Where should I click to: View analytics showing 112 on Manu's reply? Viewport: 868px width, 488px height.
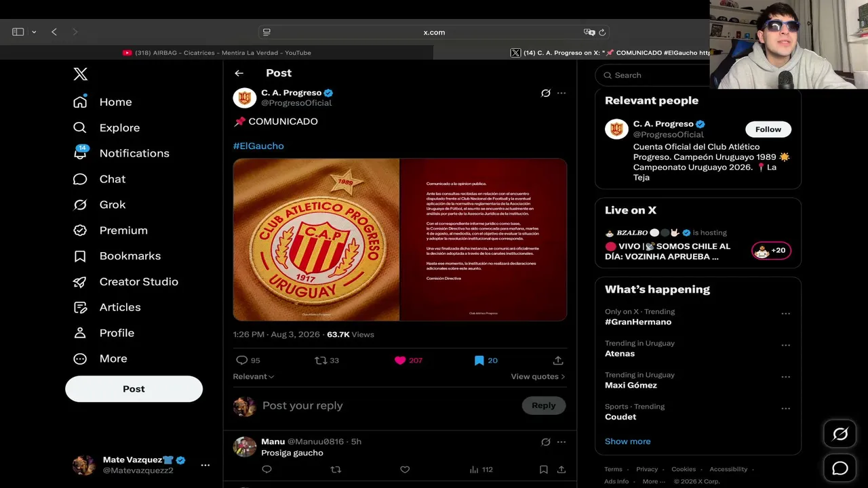point(481,469)
